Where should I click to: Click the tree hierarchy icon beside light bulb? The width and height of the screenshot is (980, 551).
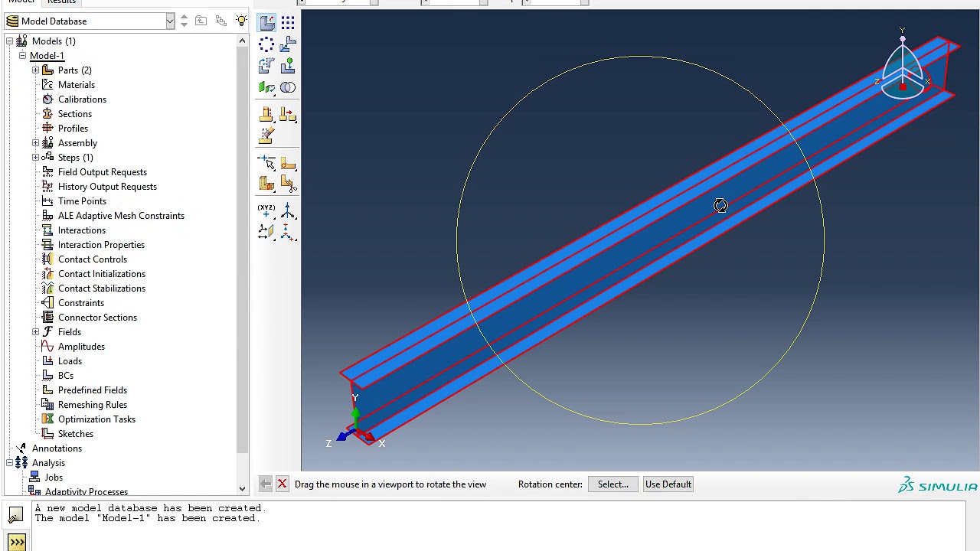[221, 21]
